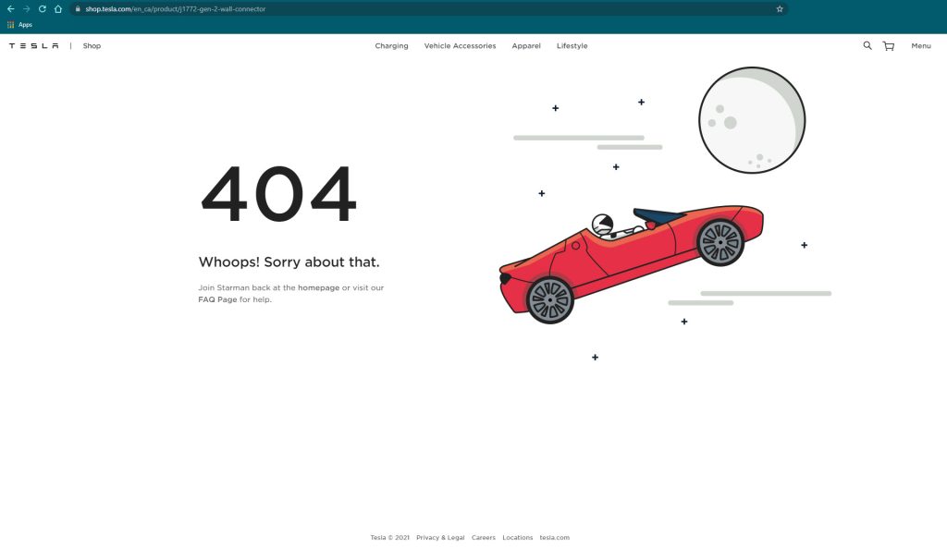The height and width of the screenshot is (560, 947).
Task: Click the browser home icon
Action: (57, 8)
